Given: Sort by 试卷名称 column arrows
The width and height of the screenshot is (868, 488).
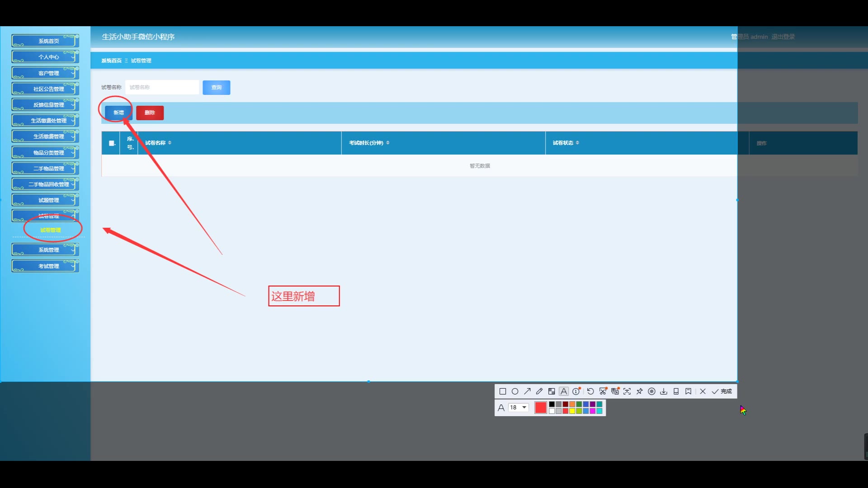Looking at the screenshot, I should click(x=170, y=143).
